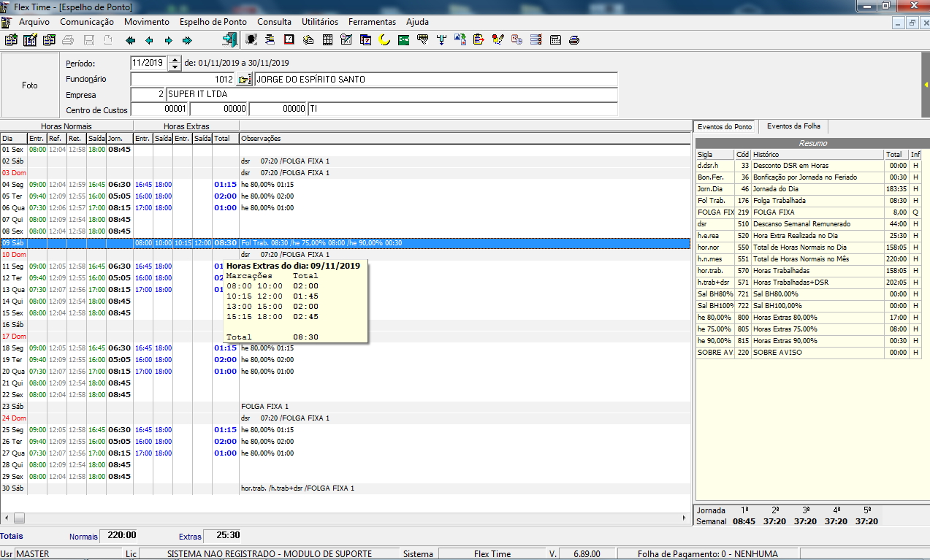The image size is (930, 560).
Task: Go to next employee with single right arrow
Action: (x=168, y=40)
